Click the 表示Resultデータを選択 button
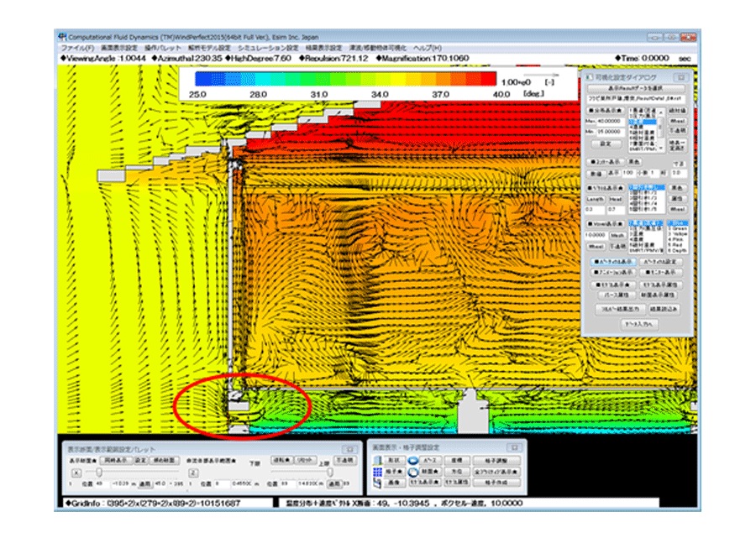The image size is (756, 538). point(637,89)
